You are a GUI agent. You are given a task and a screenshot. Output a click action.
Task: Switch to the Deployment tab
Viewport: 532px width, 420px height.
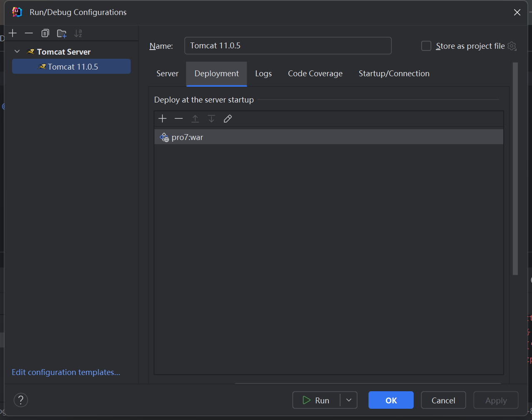click(x=216, y=74)
